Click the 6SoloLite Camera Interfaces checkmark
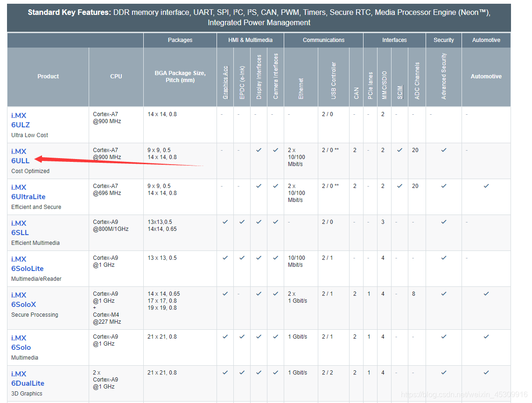Image resolution: width=532 pixels, height=403 pixels. [275, 258]
